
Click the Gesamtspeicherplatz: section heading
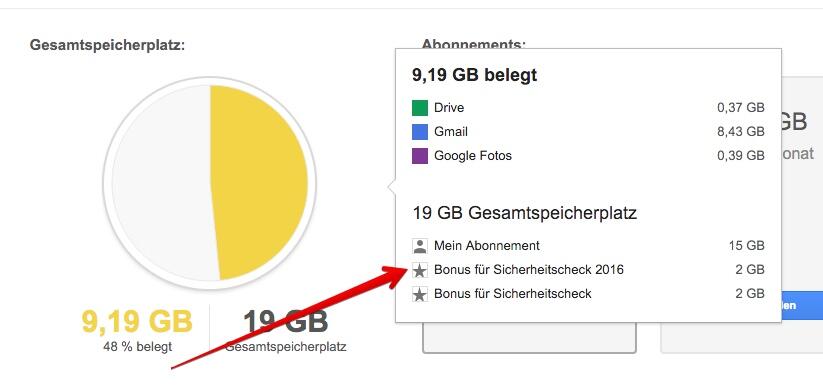[x=108, y=45]
